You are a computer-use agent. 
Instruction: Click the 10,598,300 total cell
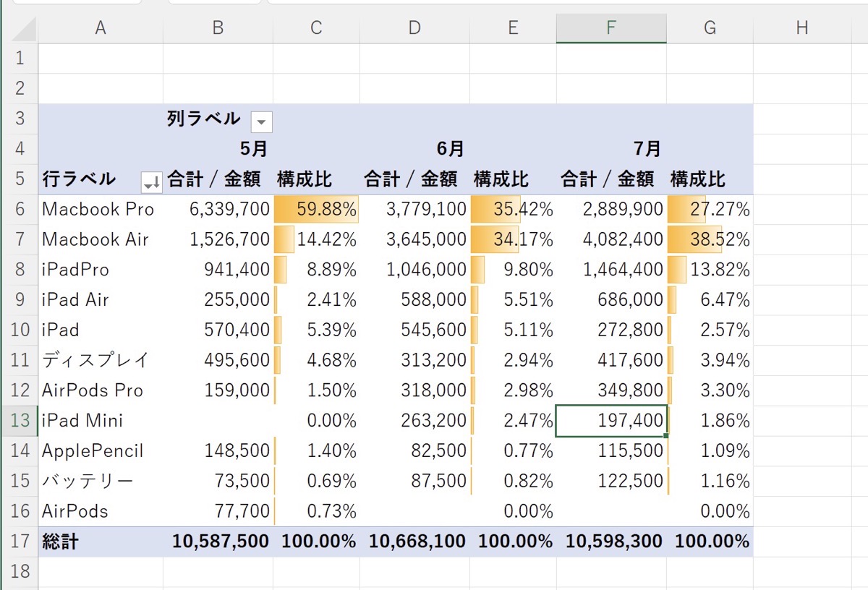[611, 542]
